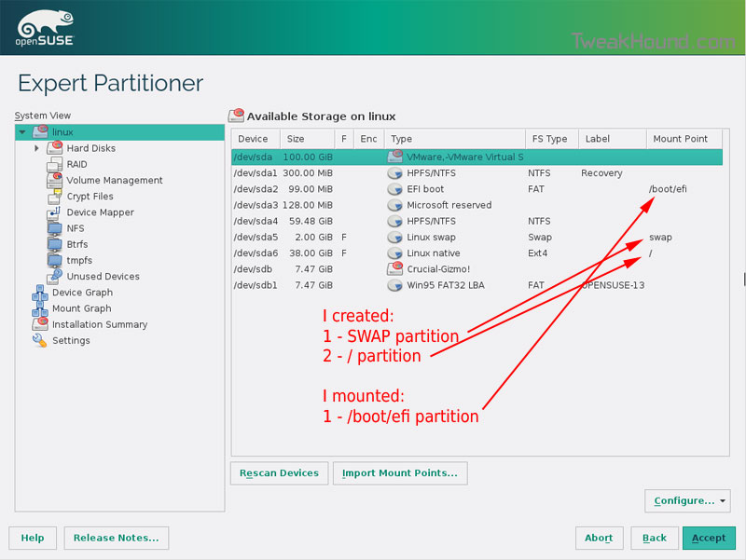
Task: Click the Available Storage header disk icon
Action: 236,116
